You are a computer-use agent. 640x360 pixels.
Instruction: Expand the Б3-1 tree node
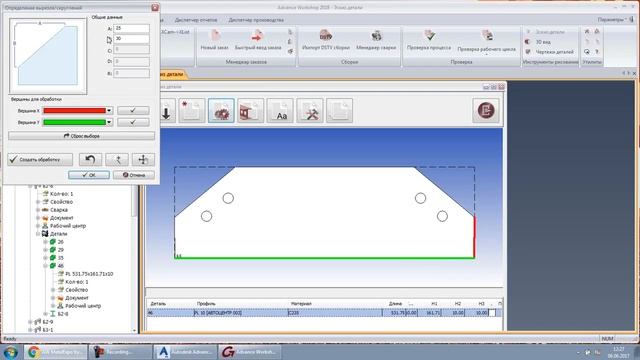click(30, 329)
